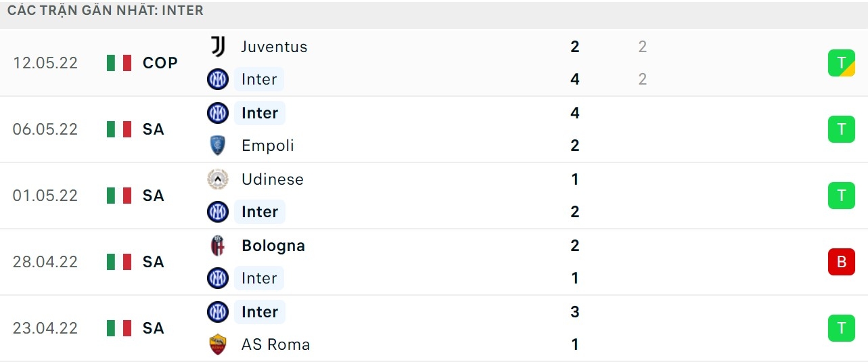Open the Udinese team link
Image resolution: width=868 pixels, height=362 pixels.
coord(272,179)
